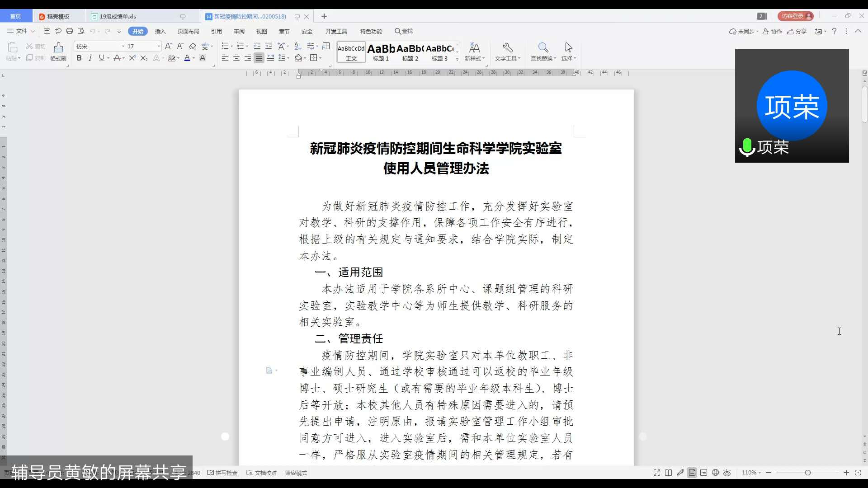Open the font name dropdown (仿宋)
The width and height of the screenshot is (868, 488).
(x=123, y=46)
